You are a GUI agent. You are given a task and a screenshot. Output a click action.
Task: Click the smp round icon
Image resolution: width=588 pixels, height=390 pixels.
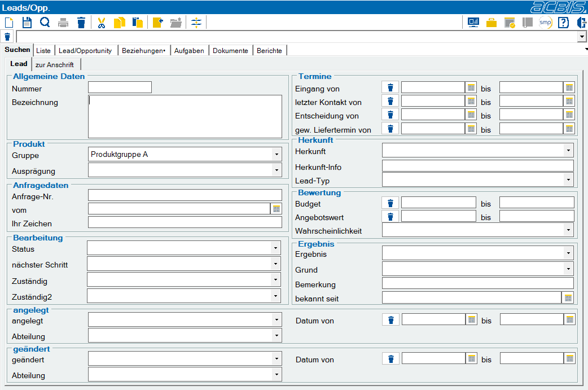coord(545,23)
